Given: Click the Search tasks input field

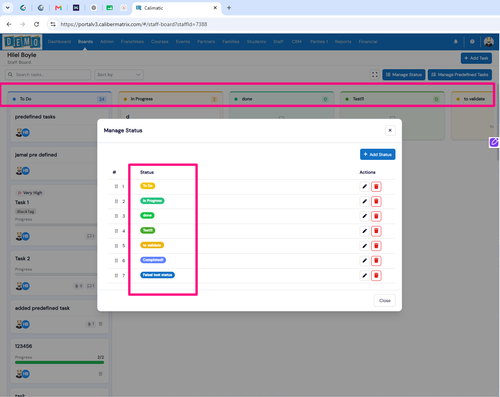Looking at the screenshot, I should tap(48, 75).
